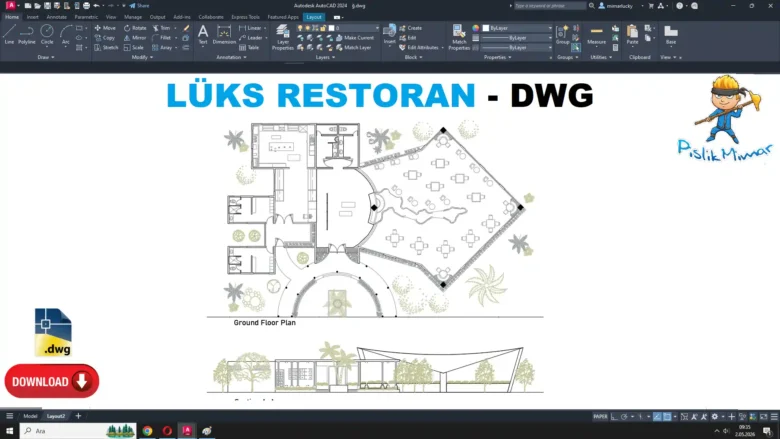Image resolution: width=780 pixels, height=439 pixels.
Task: Switch to the Express Tools tab
Action: (245, 17)
